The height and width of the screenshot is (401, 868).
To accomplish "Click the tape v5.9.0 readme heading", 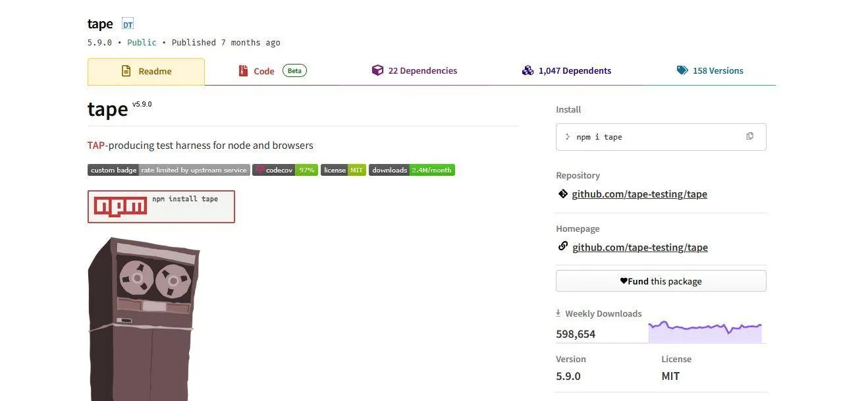I will [x=120, y=109].
